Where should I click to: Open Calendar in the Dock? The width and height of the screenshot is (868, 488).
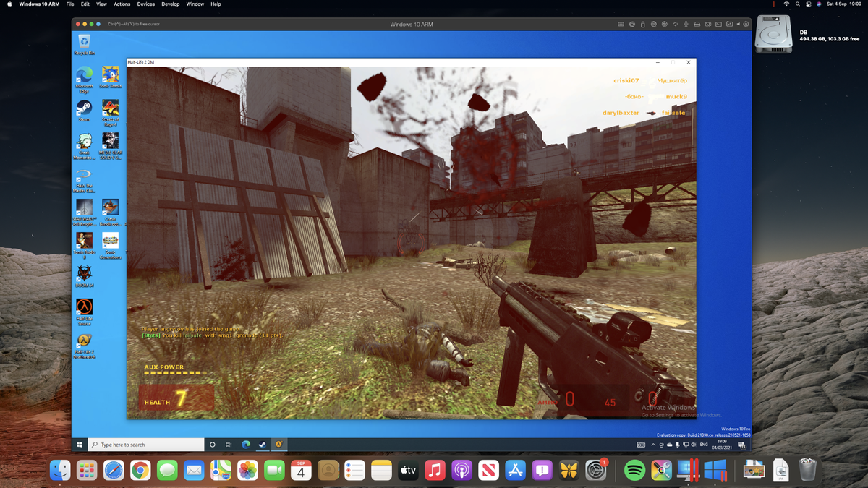pos(301,471)
